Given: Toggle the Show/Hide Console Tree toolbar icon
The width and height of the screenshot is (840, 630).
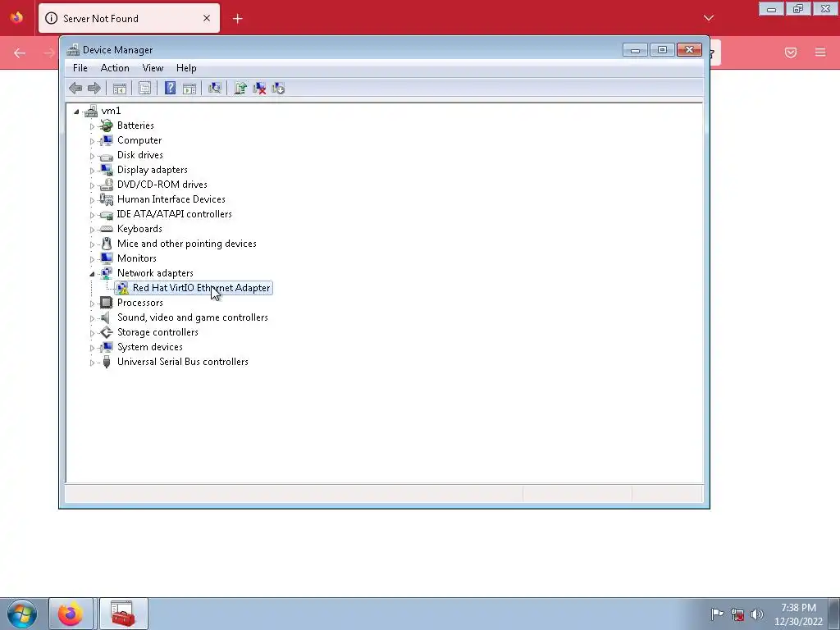Looking at the screenshot, I should click(x=120, y=89).
